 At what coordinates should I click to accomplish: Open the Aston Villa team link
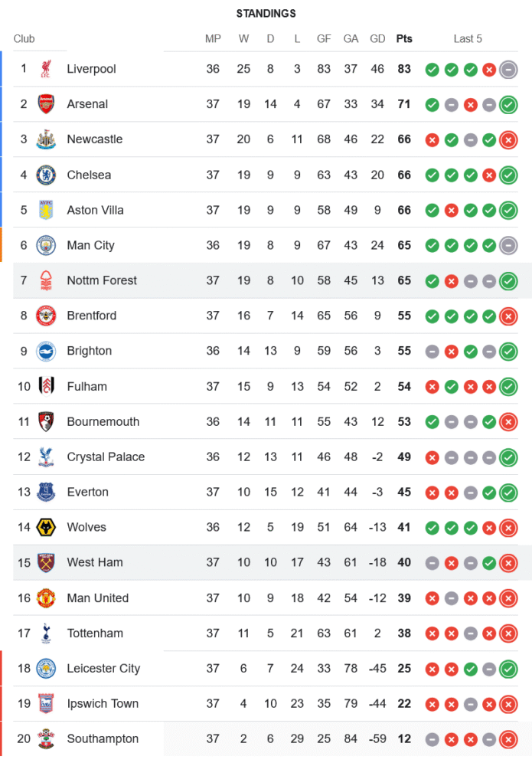tap(95, 210)
